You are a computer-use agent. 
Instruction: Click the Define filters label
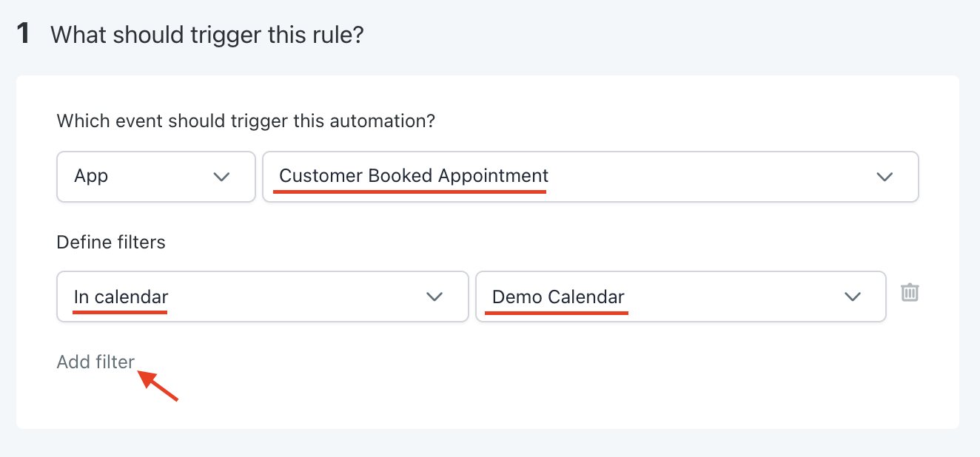(111, 242)
